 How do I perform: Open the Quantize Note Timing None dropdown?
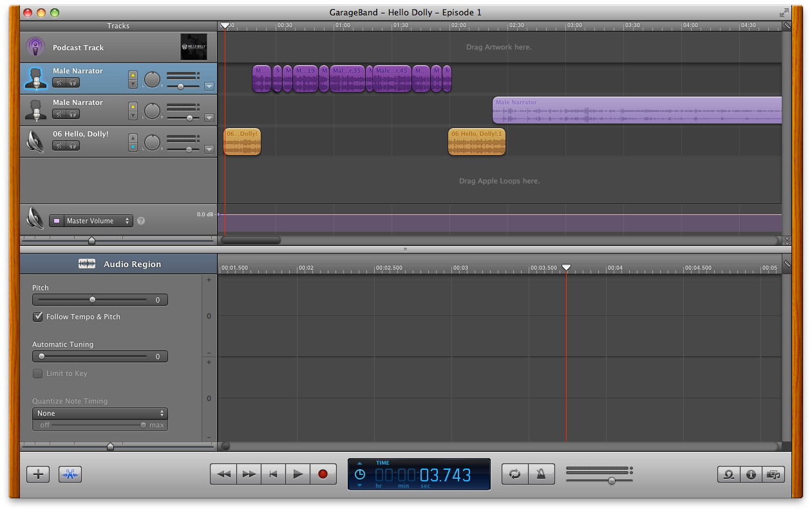click(100, 413)
